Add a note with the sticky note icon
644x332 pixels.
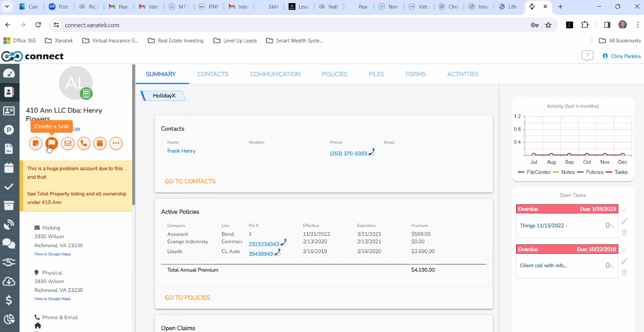(x=35, y=143)
